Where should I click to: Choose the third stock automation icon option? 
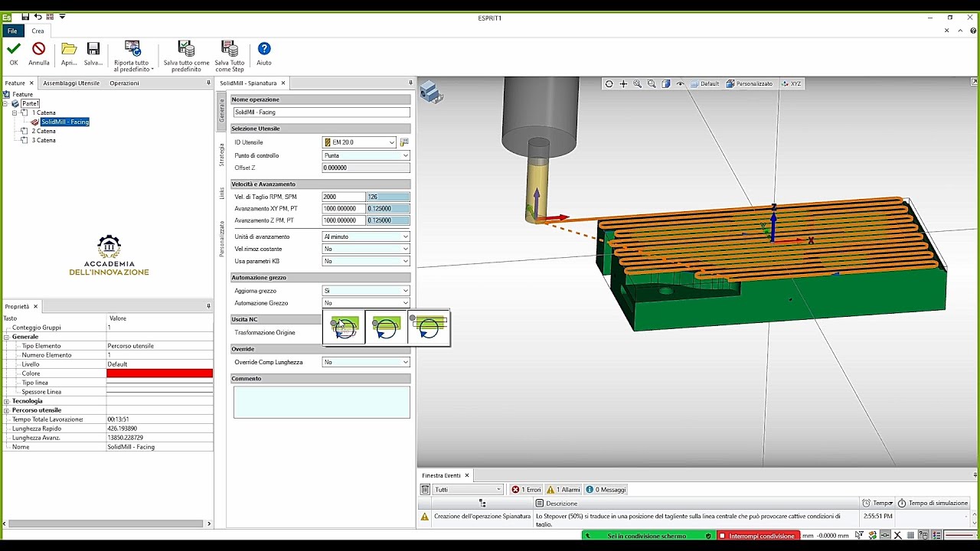429,328
